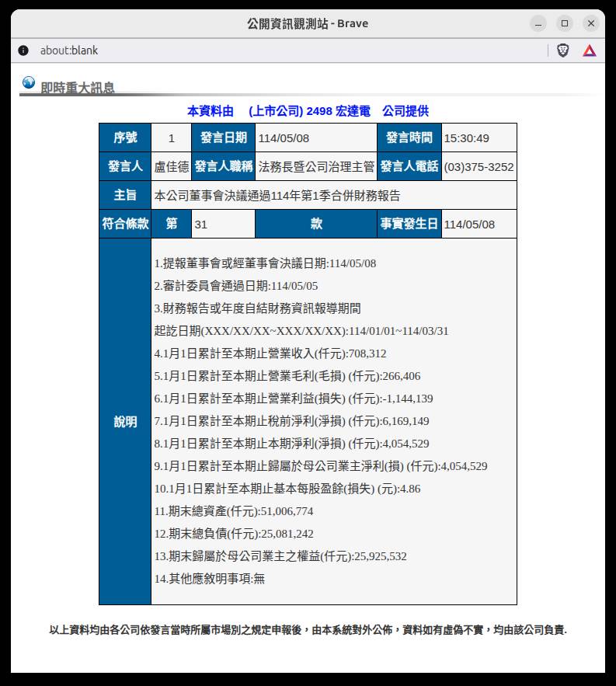Click line 13 母公司業主之權益 25,925,532
Image resolution: width=616 pixels, height=686 pixels.
280,556
